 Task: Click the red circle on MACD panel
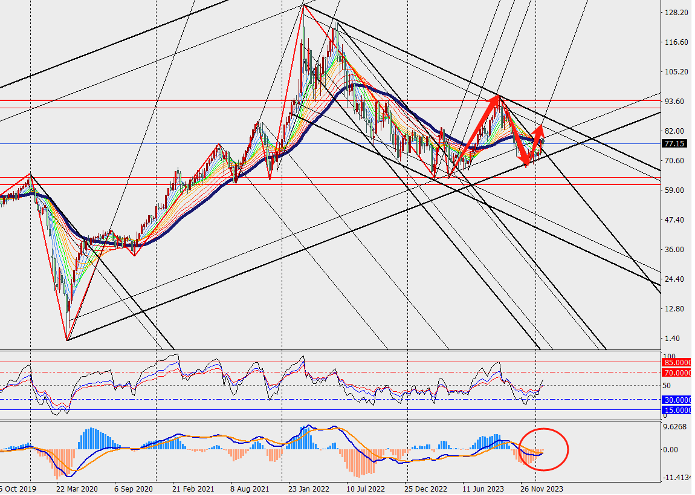(x=543, y=449)
